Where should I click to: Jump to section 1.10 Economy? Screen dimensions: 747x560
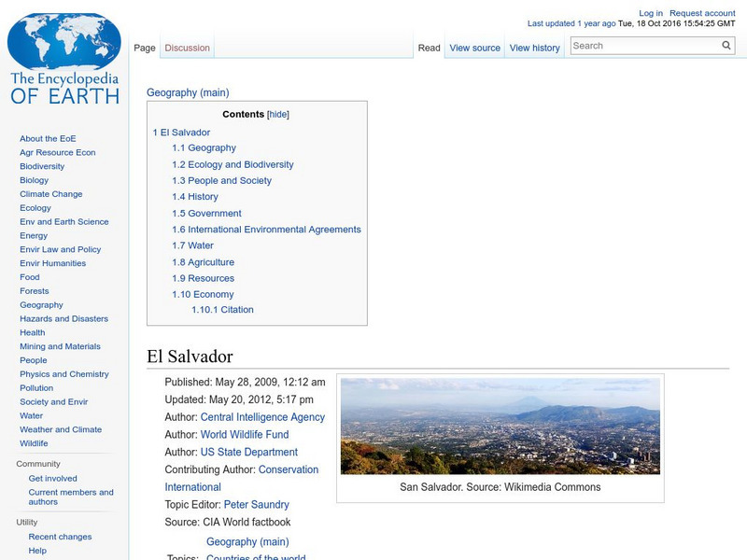(x=203, y=294)
